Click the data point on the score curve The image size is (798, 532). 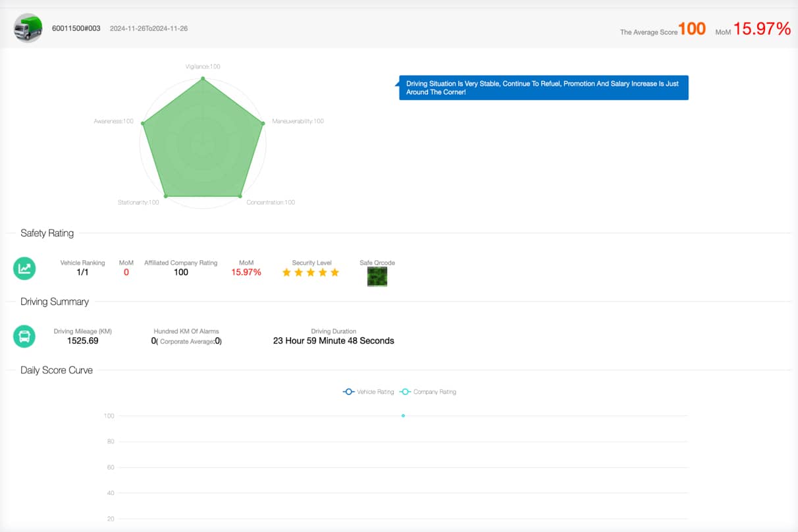[x=403, y=415]
